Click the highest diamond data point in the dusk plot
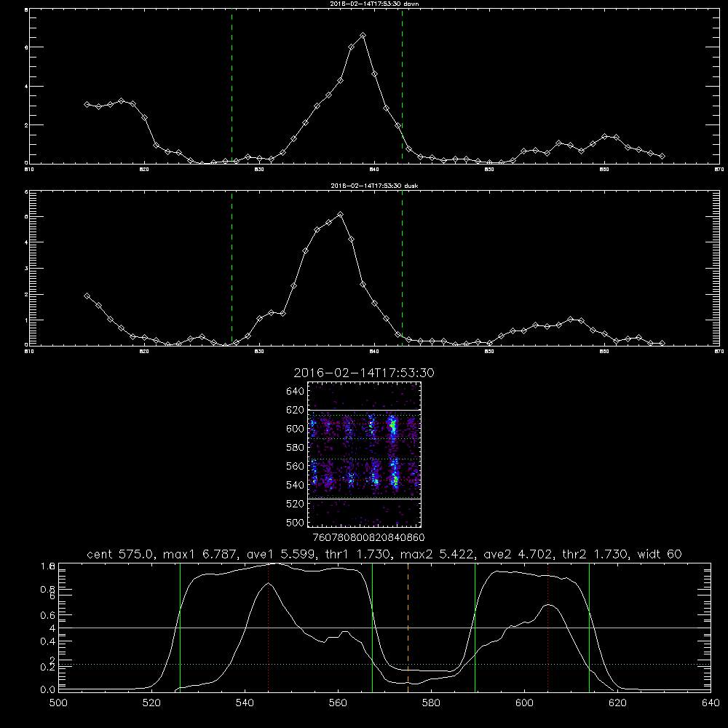728x728 pixels. [x=340, y=215]
